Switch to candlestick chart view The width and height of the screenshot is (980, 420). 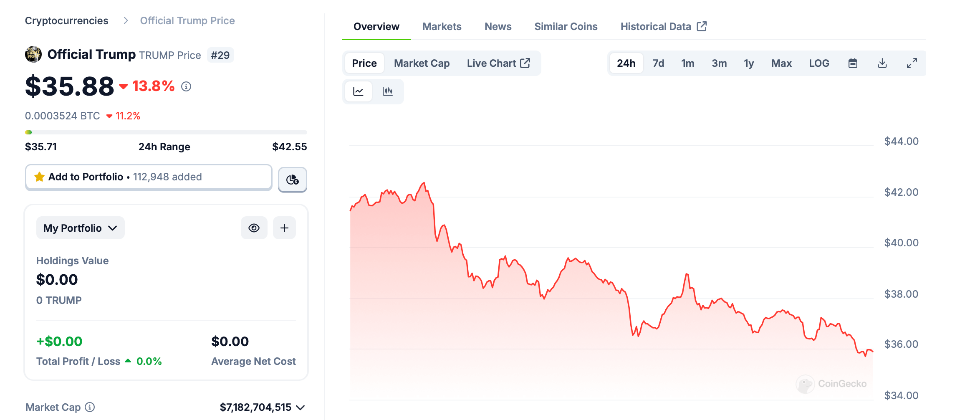(x=388, y=91)
